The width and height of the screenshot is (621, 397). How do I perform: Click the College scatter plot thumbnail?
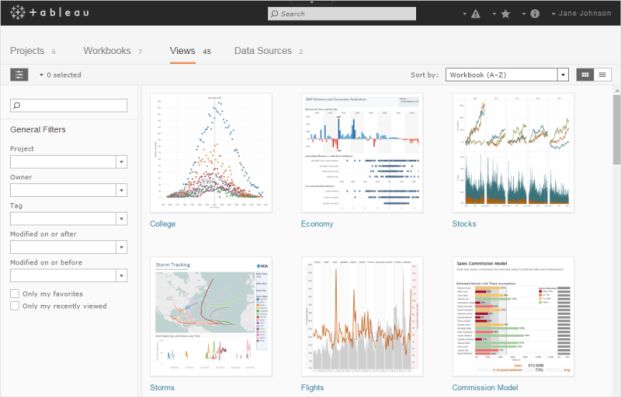coord(211,153)
